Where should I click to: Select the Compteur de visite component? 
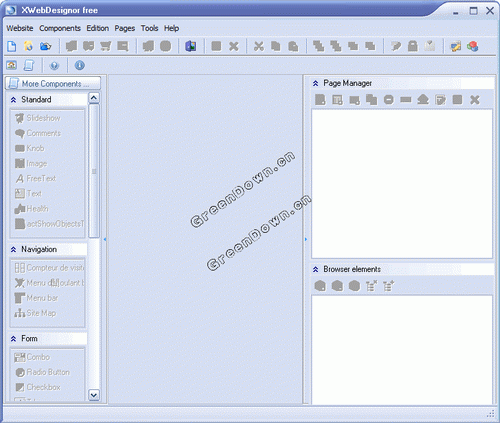click(x=49, y=268)
